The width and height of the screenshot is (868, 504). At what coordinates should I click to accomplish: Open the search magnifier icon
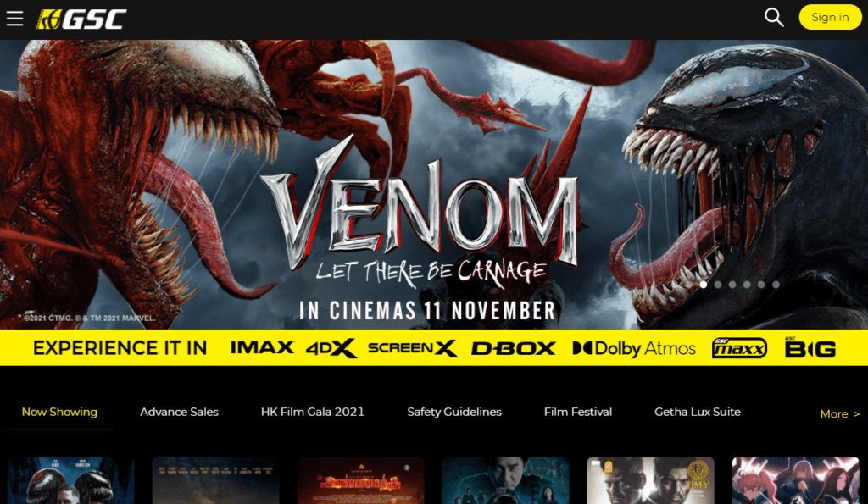point(774,17)
